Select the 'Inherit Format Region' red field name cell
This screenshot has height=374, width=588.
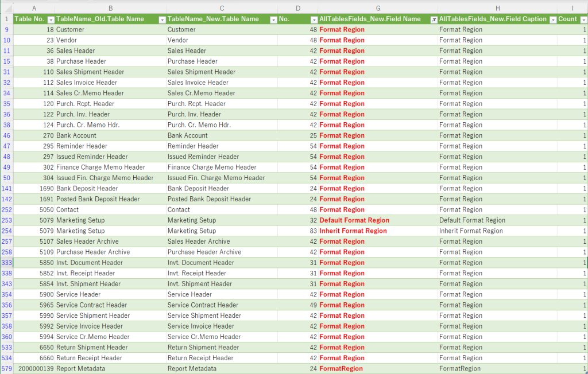coord(378,231)
